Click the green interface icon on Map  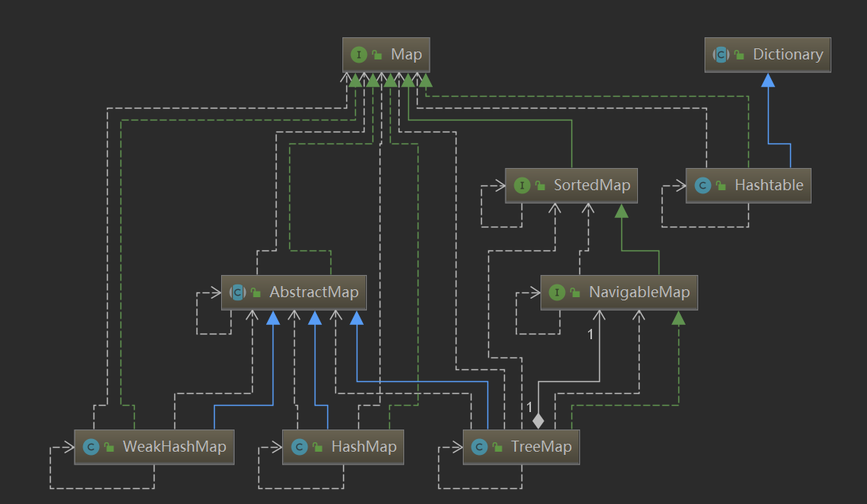click(x=359, y=55)
